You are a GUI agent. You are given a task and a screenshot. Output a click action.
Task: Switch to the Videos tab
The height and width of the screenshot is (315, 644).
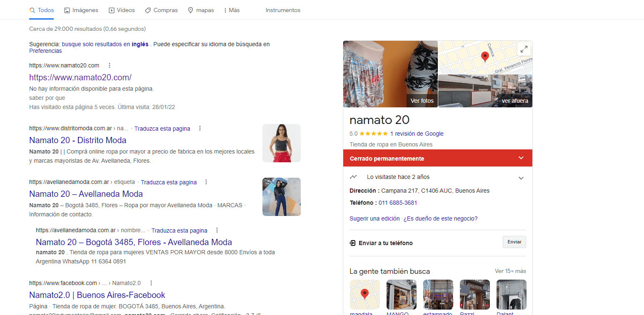pyautogui.click(x=122, y=10)
